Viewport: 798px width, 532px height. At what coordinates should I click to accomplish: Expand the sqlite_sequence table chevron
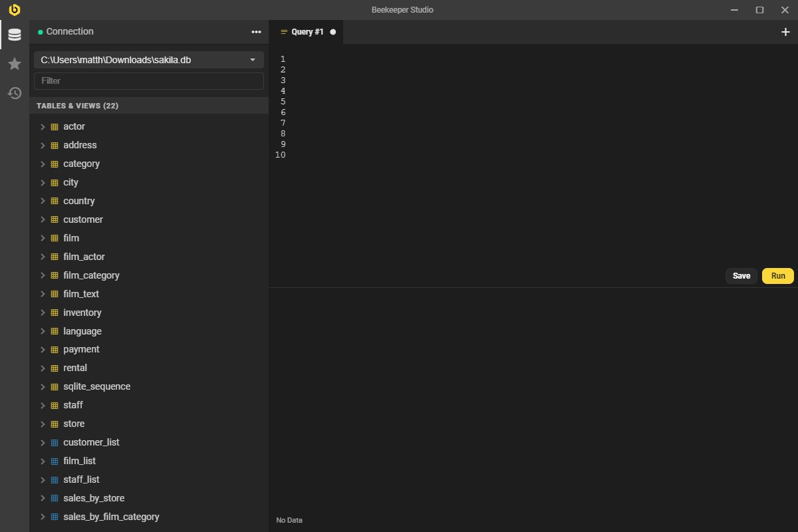[43, 387]
